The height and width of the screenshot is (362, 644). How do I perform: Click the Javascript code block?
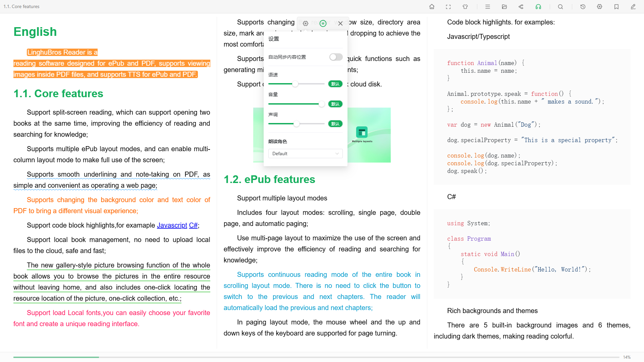click(532, 117)
